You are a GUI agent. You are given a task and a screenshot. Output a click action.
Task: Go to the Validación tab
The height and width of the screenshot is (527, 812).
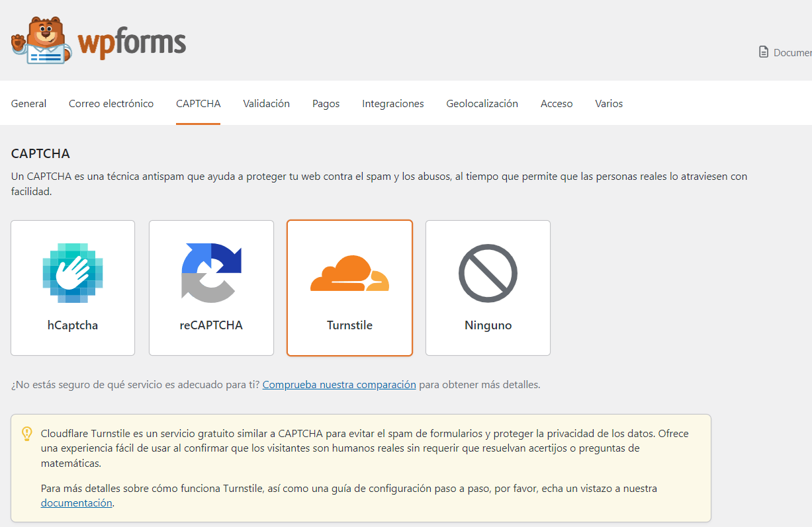point(266,104)
